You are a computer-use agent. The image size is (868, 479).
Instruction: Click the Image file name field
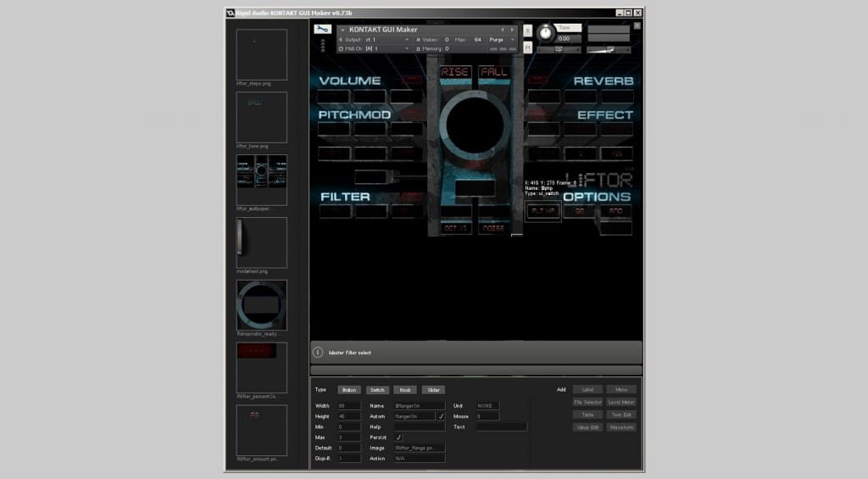[x=419, y=448]
